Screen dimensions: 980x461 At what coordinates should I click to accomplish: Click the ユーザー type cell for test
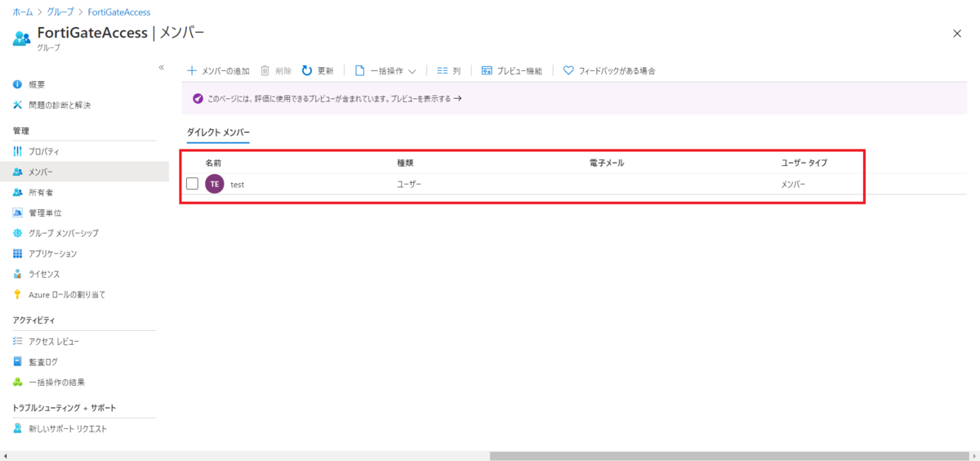[409, 185]
